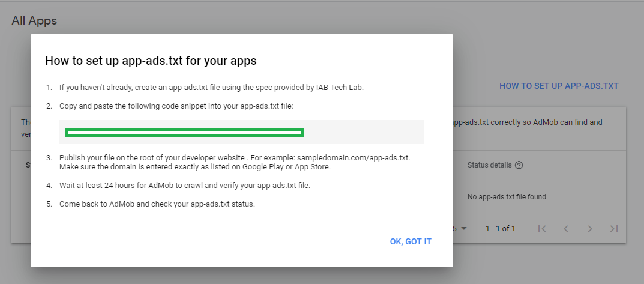Open the HOW TO SET UP APP-ADS.TXT link

coord(559,86)
